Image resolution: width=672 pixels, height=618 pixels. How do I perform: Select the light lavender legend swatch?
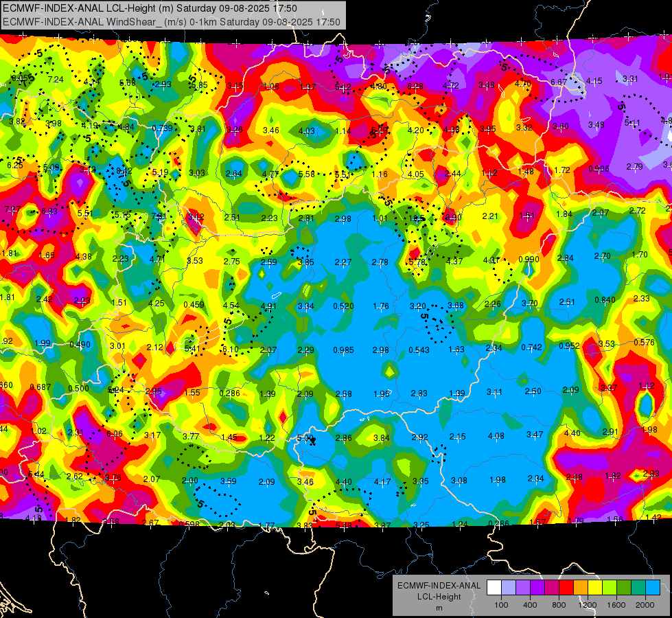tap(508, 588)
